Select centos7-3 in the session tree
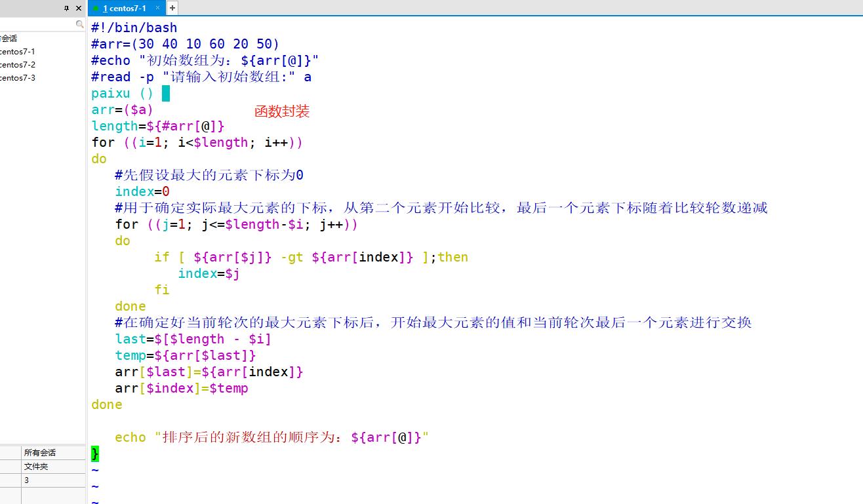This screenshot has width=863, height=504. click(x=18, y=77)
